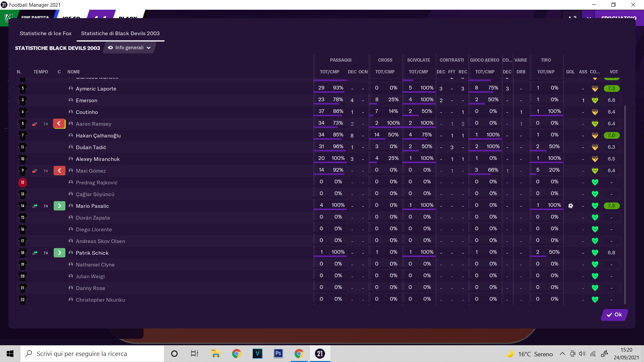Open Info generali view dropdown
The height and width of the screenshot is (362, 644).
coord(129,48)
